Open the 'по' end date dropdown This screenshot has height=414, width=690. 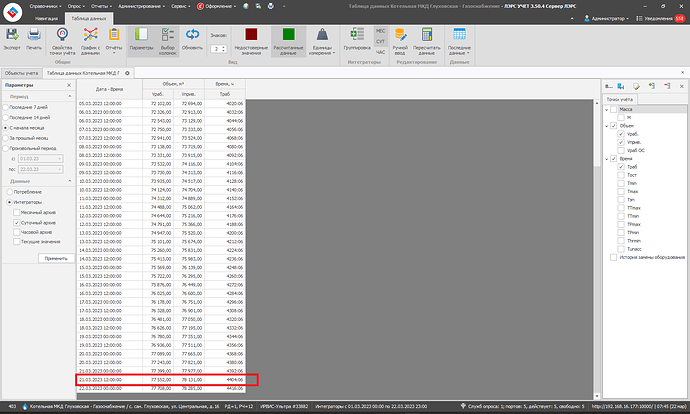60,169
